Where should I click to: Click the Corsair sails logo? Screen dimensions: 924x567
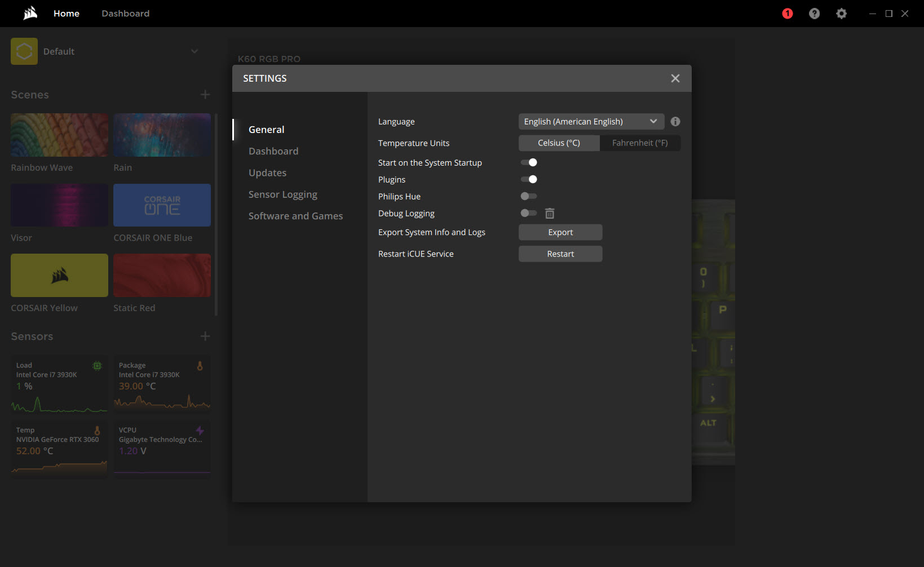point(30,13)
